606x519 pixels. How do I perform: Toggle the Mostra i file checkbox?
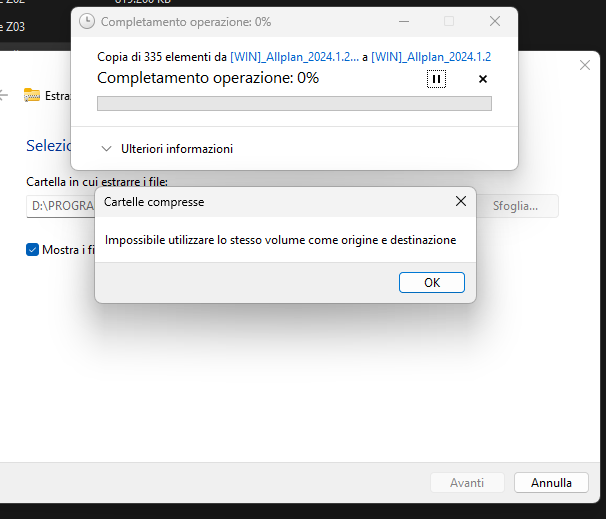(32, 250)
